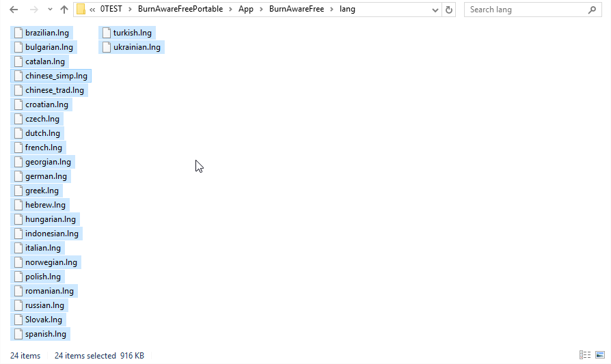Select file icon of georgian.lng
The image size is (611, 364).
(18, 162)
